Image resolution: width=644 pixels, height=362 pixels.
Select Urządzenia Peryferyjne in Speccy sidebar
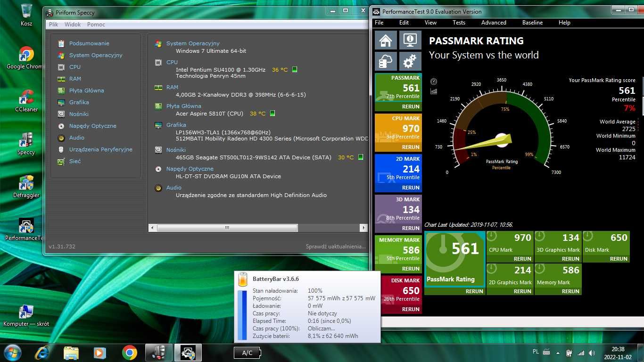[101, 149]
